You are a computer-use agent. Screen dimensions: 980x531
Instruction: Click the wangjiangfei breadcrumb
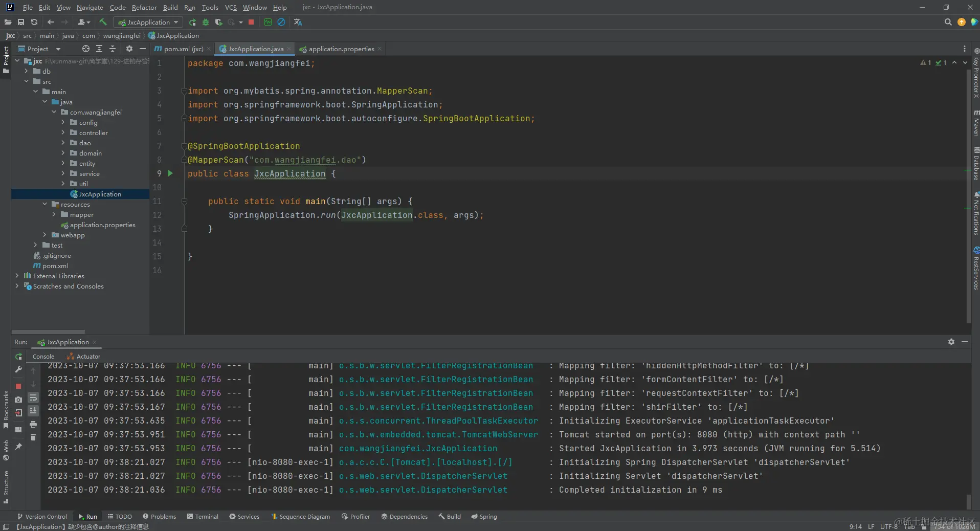(x=122, y=35)
